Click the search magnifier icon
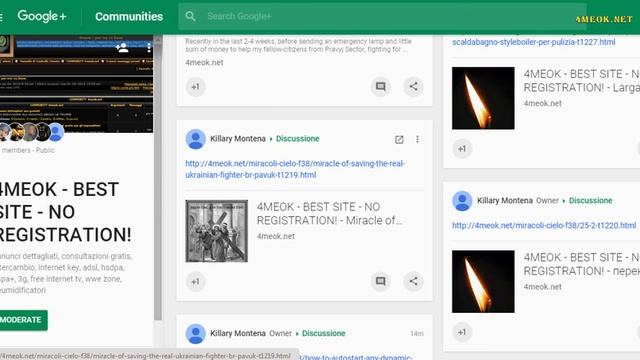 click(190, 16)
